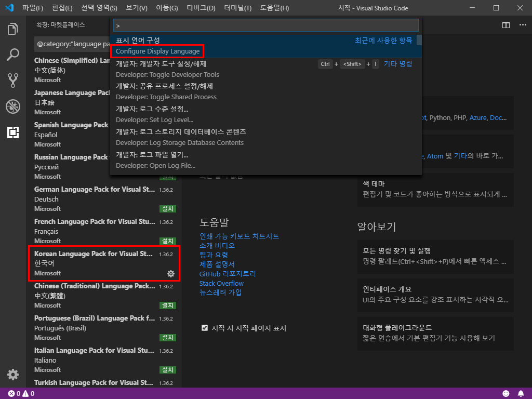
Task: Open the Search view in activity bar
Action: point(13,55)
